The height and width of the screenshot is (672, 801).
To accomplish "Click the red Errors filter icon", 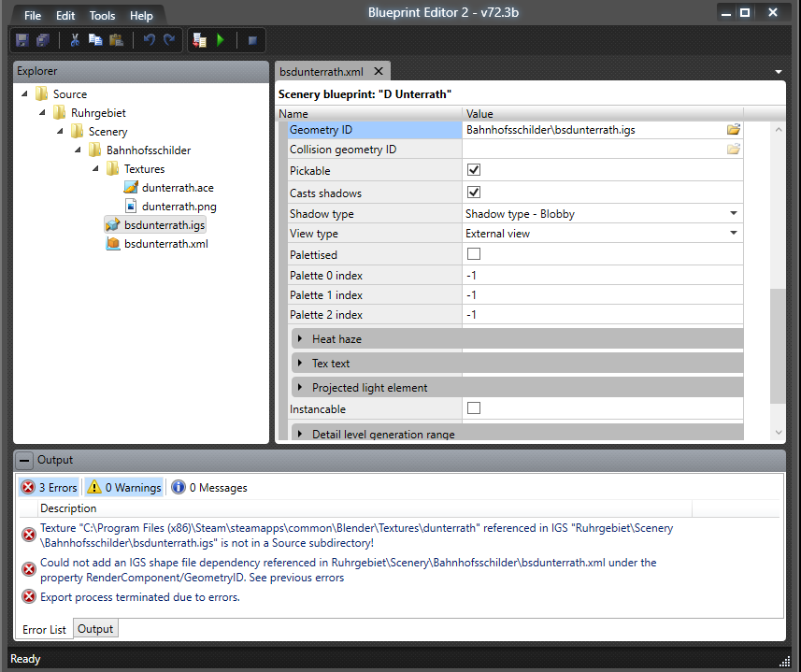I will [x=28, y=487].
